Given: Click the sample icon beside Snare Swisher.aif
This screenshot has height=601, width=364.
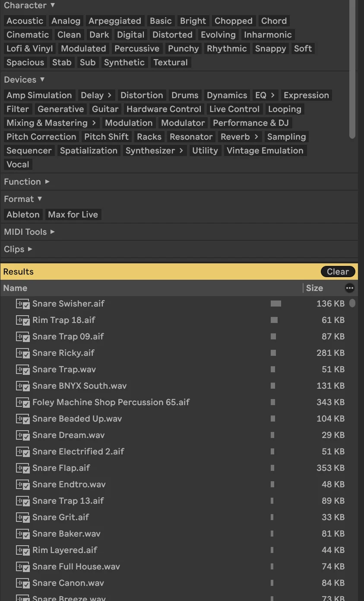Looking at the screenshot, I should 22,304.
